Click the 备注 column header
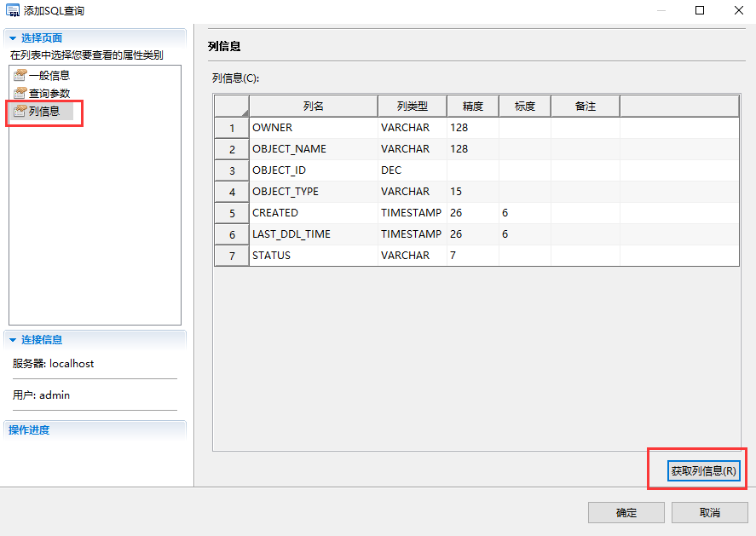756x536 pixels. click(x=586, y=106)
